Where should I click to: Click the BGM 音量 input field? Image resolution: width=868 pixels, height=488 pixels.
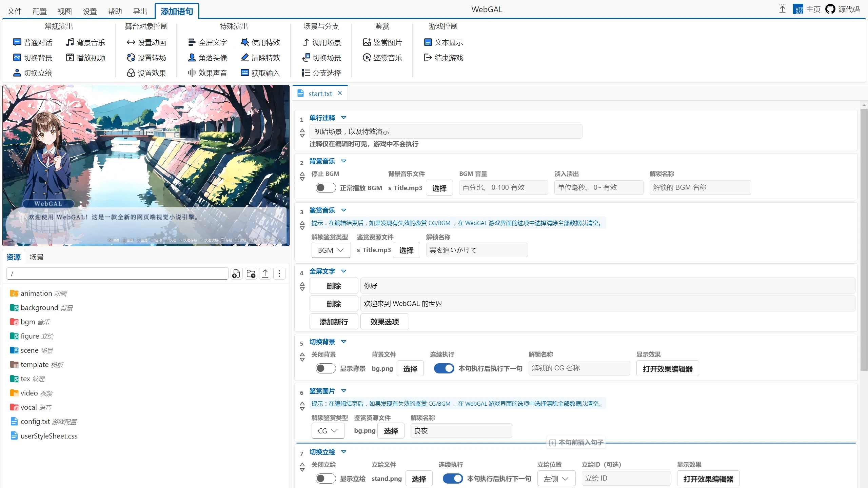tap(503, 187)
